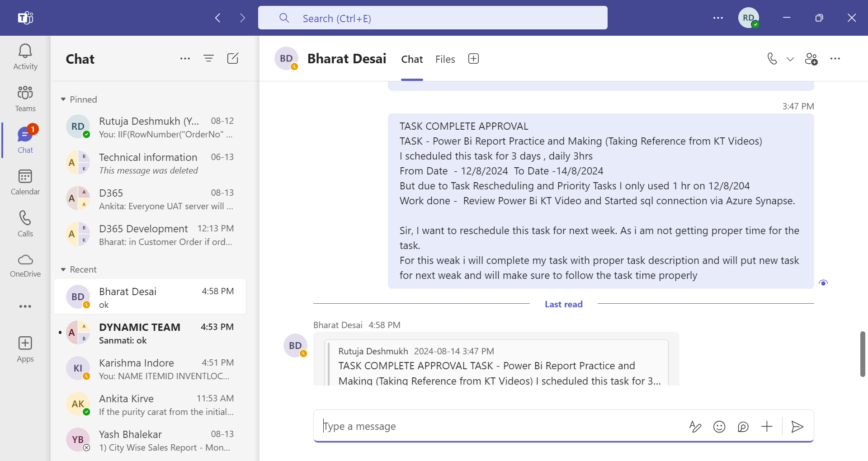Open the Teams section
This screenshot has height=461, width=868.
[25, 99]
